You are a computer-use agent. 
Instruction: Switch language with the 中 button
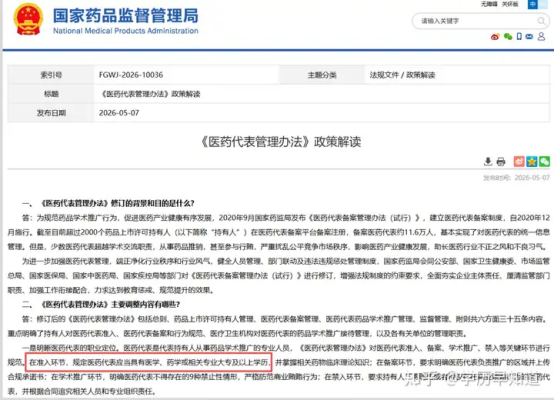532,4
